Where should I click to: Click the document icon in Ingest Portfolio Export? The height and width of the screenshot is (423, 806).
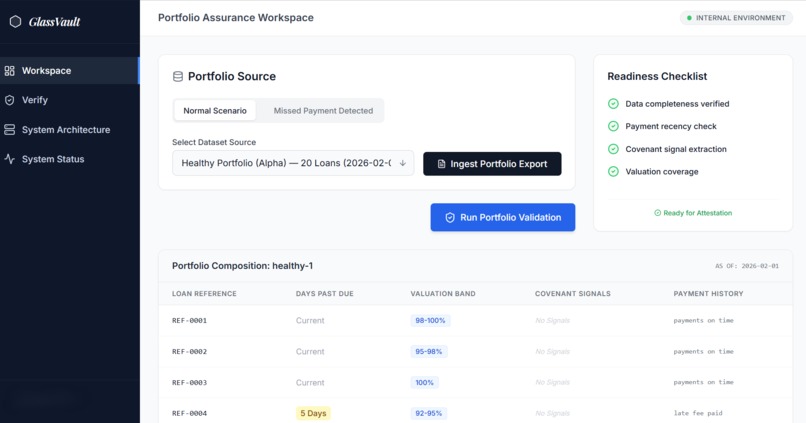click(441, 164)
